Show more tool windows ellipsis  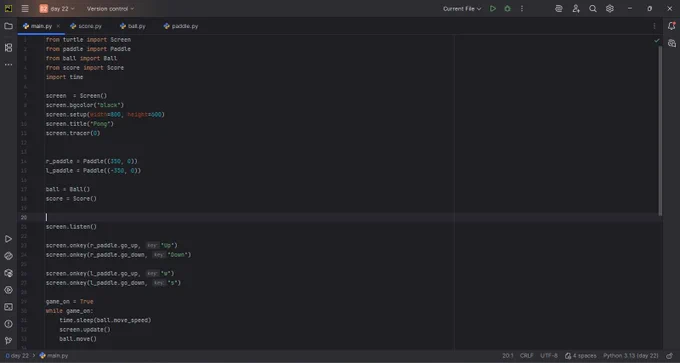coord(8,65)
